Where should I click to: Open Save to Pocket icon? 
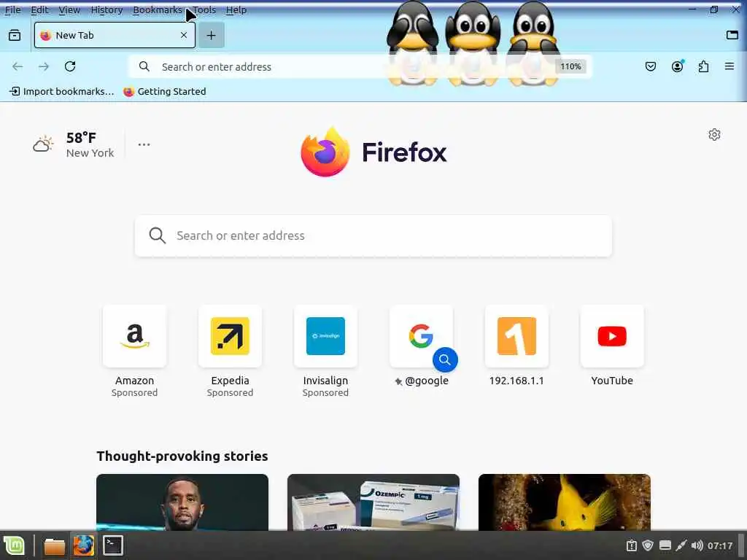[651, 66]
